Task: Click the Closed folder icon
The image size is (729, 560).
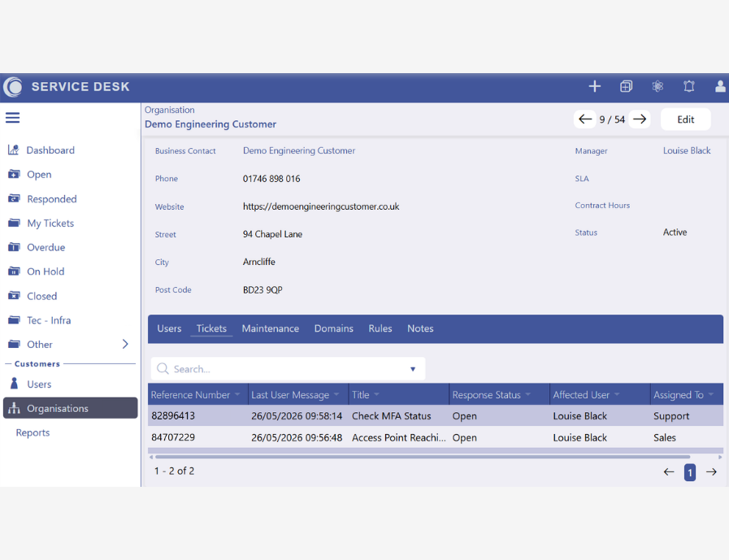Action: [14, 296]
